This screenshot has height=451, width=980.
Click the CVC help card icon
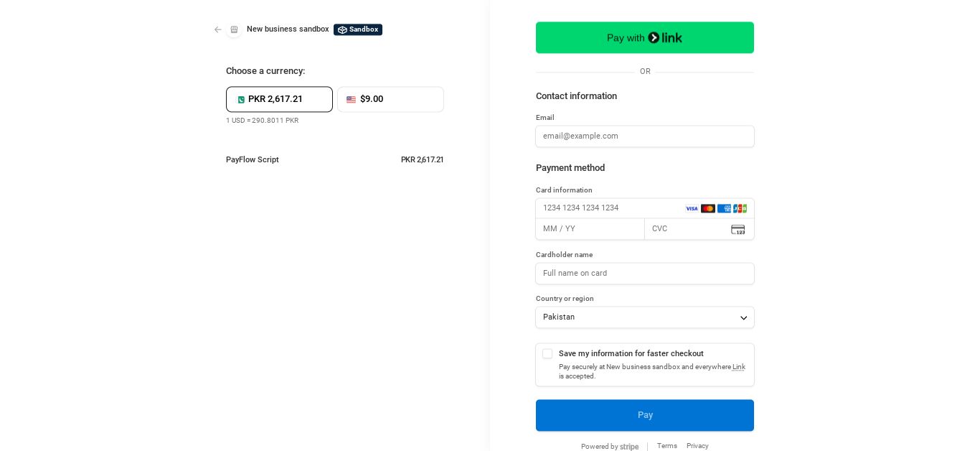(738, 230)
